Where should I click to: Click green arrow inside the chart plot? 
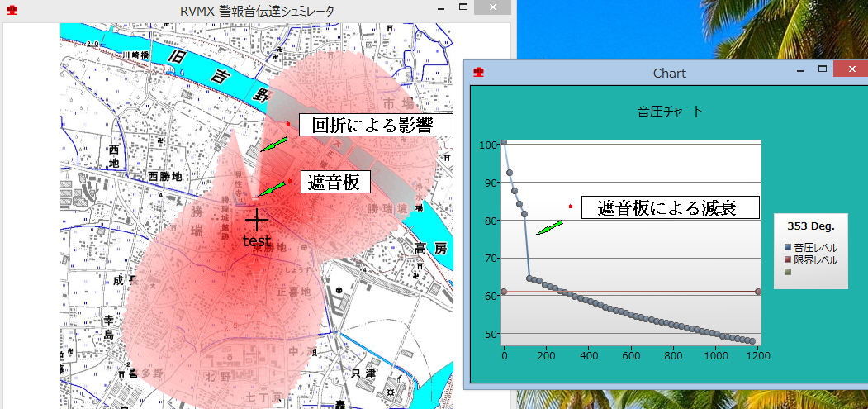click(x=549, y=227)
